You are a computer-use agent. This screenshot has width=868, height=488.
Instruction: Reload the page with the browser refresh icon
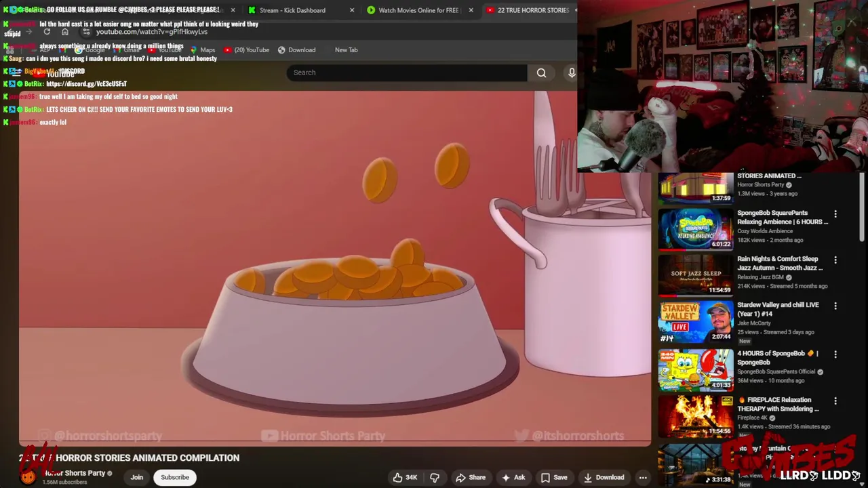[47, 32]
